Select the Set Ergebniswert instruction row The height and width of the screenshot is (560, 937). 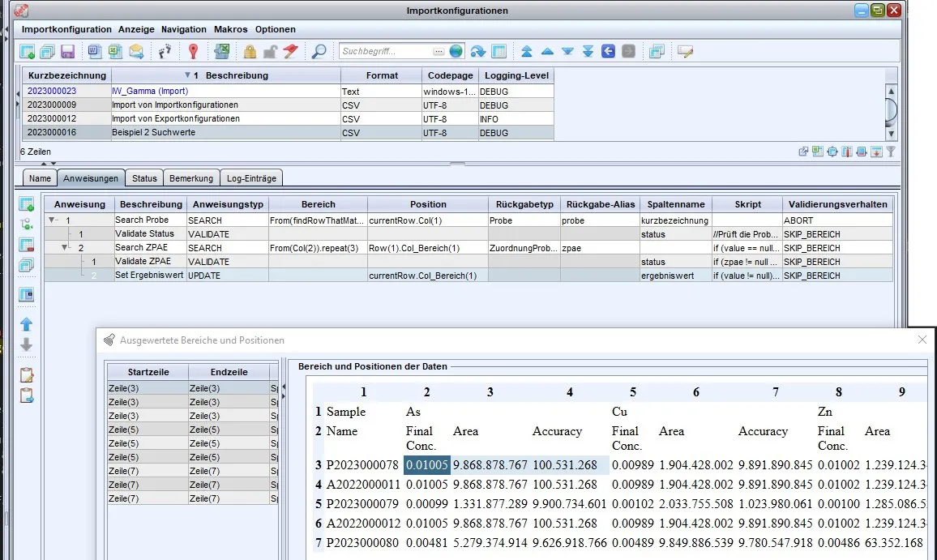[x=468, y=276]
